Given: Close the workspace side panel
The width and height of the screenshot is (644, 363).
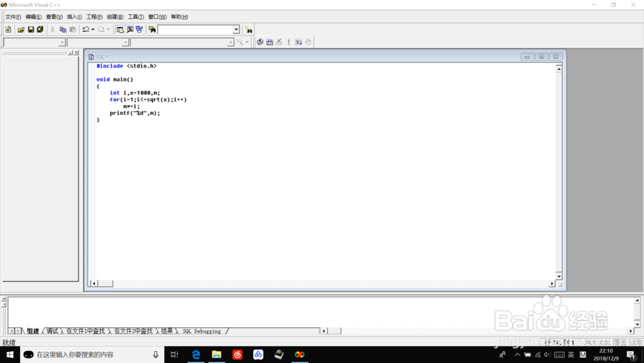Looking at the screenshot, I should point(77,53).
